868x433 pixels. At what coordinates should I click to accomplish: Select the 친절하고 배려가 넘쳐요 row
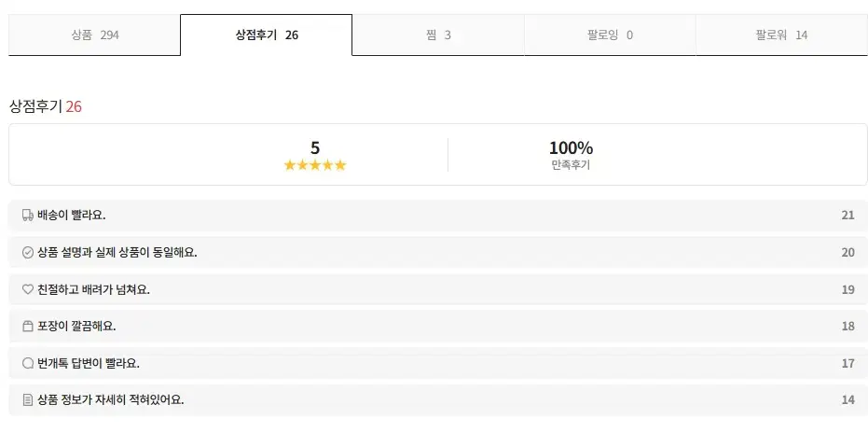pos(438,289)
